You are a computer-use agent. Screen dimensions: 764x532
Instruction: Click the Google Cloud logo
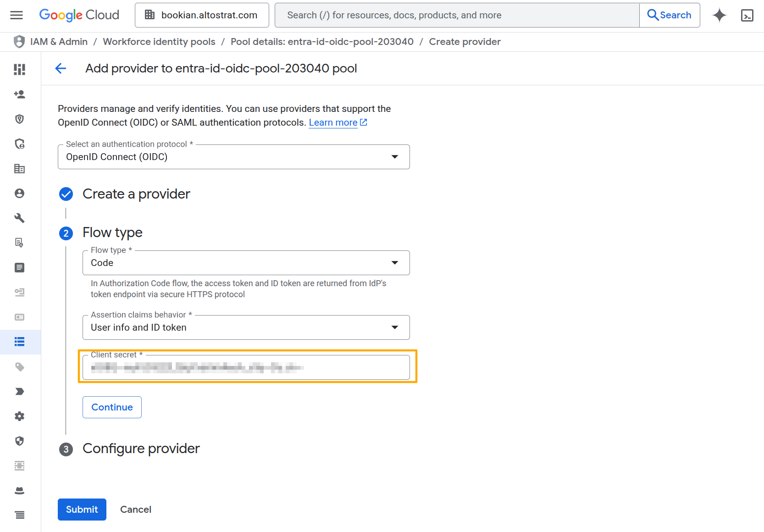coord(78,15)
